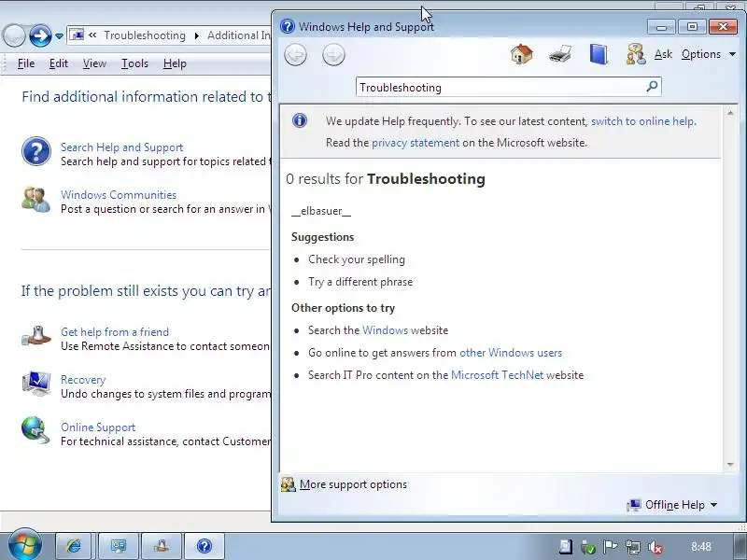Open the Online Support link
Screen dimensions: 747x560
[x=98, y=427]
